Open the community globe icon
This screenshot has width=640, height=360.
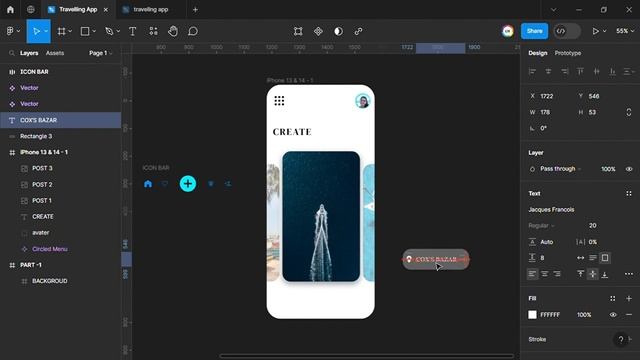tap(31, 9)
